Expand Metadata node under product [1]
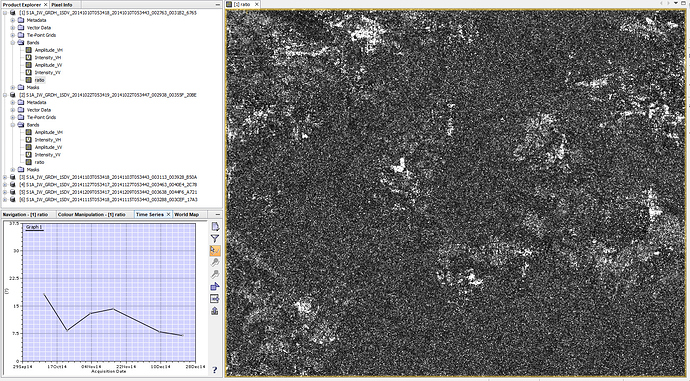690x381 pixels. point(13,20)
